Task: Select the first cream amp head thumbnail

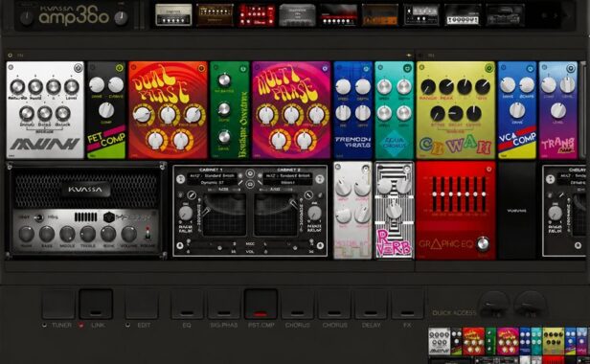Action: point(173,15)
